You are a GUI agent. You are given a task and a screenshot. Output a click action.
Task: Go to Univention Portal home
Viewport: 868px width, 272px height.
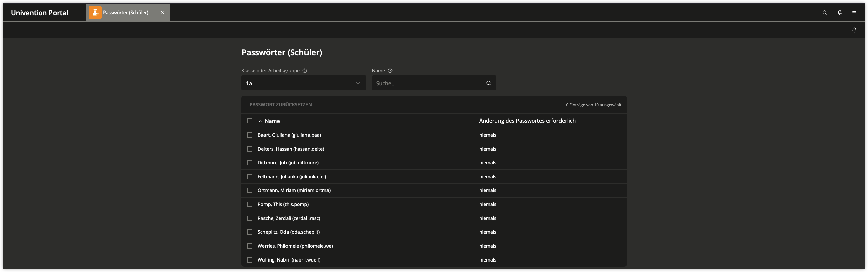click(40, 13)
